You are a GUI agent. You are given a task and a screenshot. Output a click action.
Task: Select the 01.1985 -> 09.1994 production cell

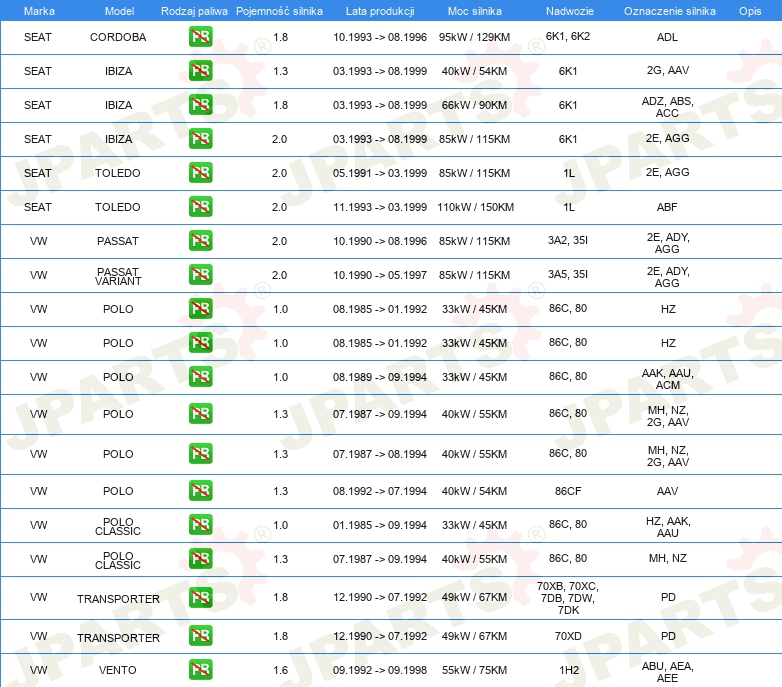click(x=380, y=525)
